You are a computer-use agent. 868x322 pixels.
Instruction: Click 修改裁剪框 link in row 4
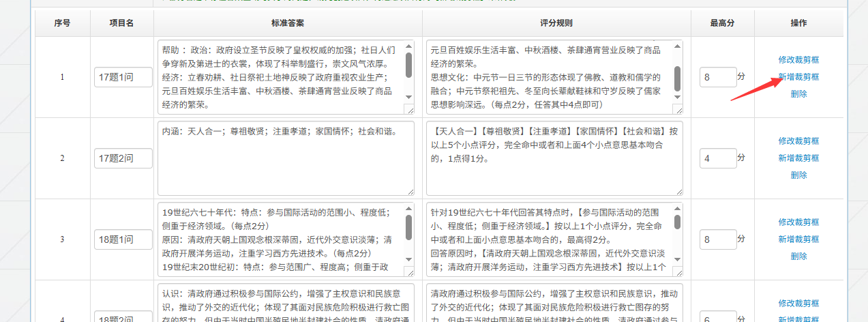click(x=798, y=303)
